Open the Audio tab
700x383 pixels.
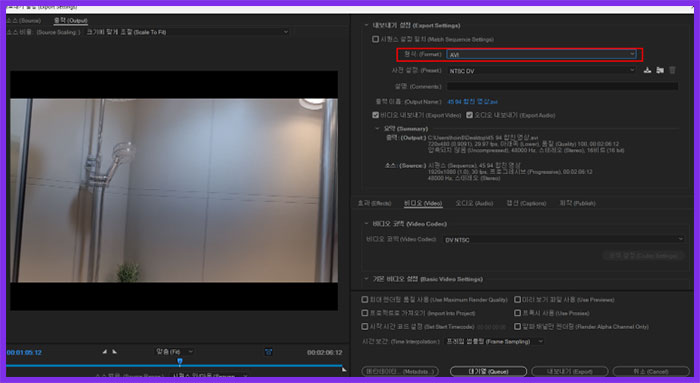pyautogui.click(x=474, y=203)
